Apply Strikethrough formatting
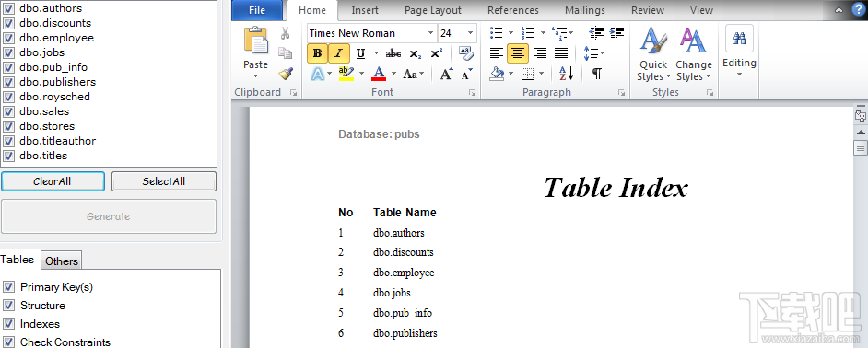The image size is (868, 348). (x=393, y=53)
